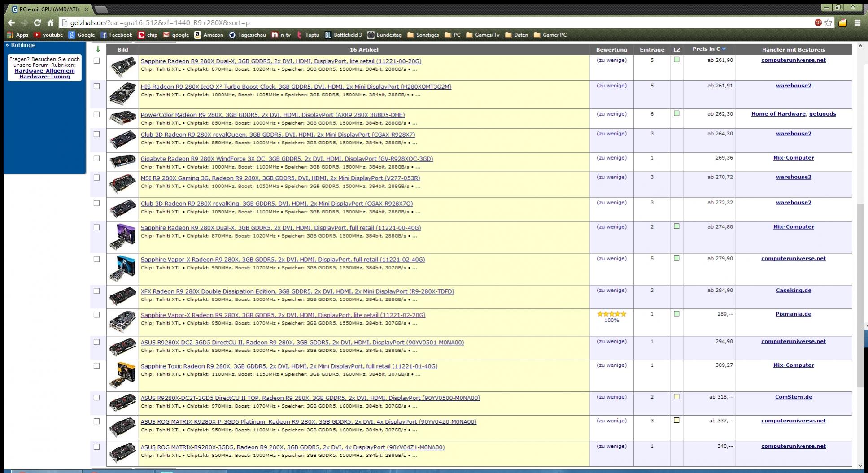Click the LZ column header
This screenshot has width=868, height=473.
[676, 50]
